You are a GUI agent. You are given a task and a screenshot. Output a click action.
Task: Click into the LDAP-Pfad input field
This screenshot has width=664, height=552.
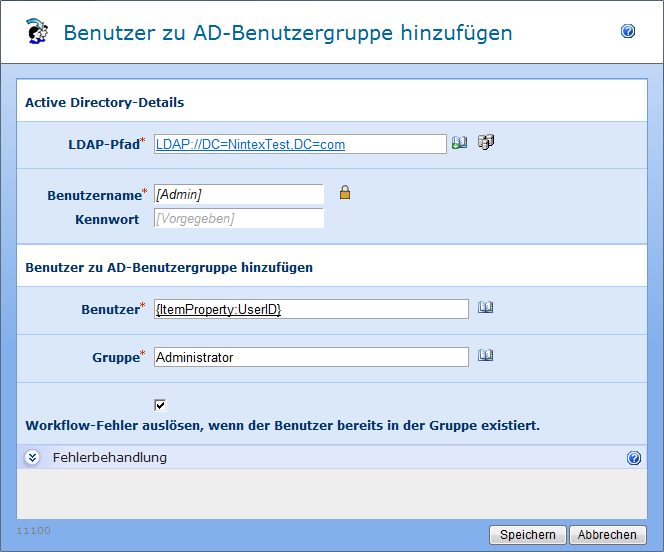coord(300,144)
